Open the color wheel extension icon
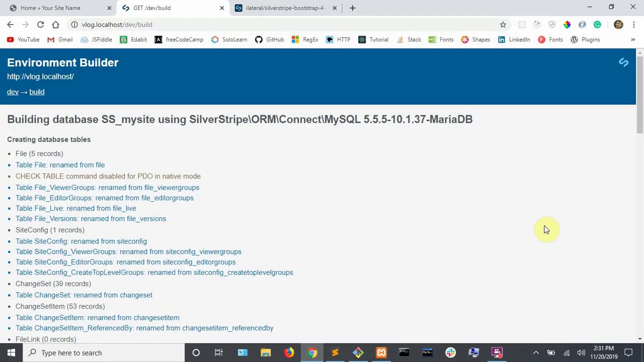 click(567, 25)
